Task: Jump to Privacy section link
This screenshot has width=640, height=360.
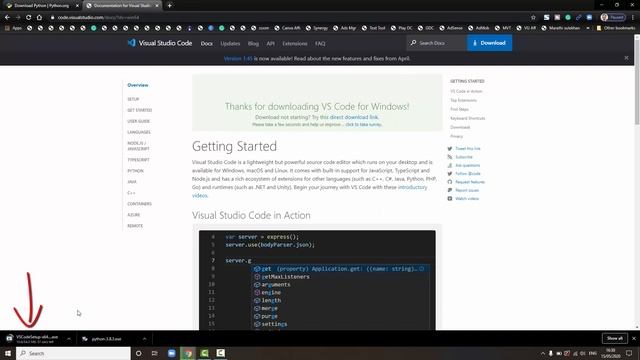Action: point(456,136)
